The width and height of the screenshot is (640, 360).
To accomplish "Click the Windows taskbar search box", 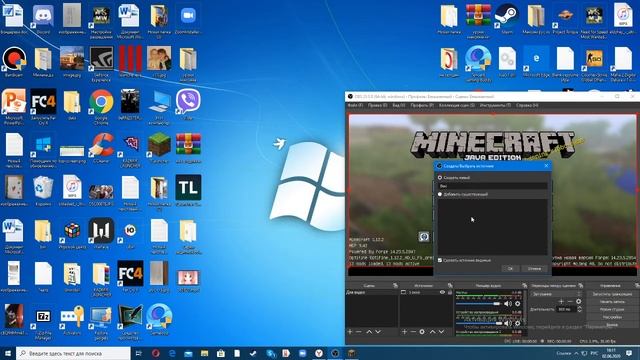I will point(73,353).
